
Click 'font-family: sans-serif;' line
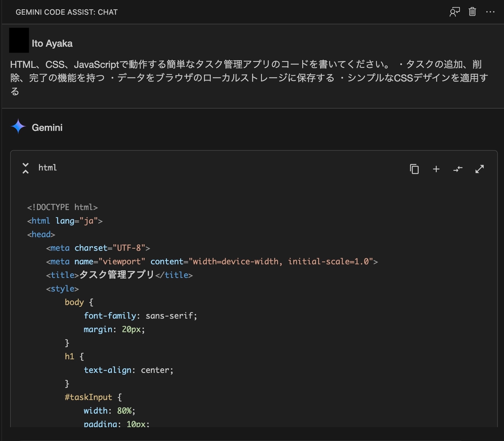click(x=140, y=316)
